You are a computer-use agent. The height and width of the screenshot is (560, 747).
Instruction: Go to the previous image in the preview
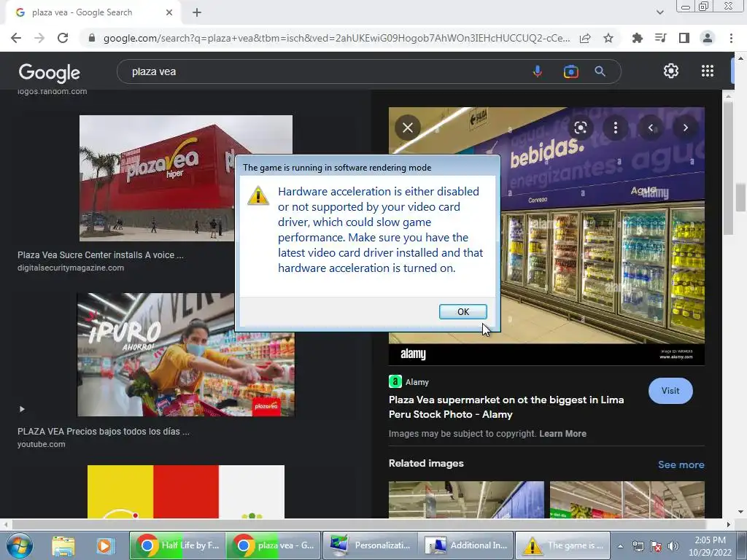click(x=650, y=128)
